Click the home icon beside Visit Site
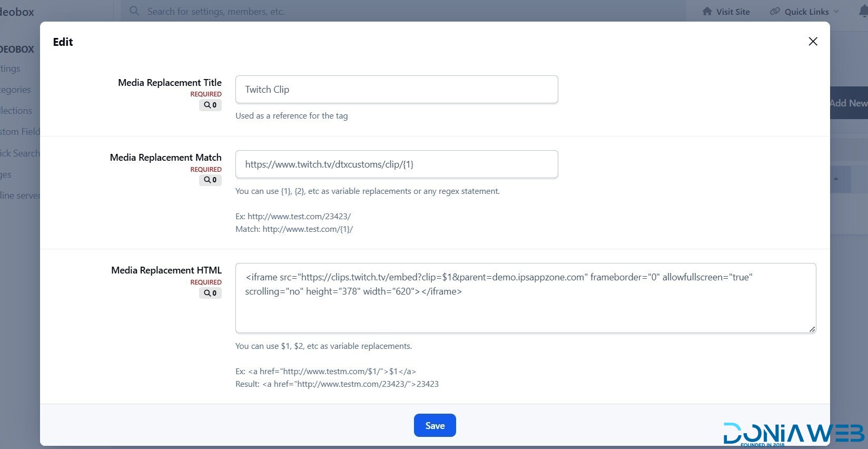 [707, 11]
